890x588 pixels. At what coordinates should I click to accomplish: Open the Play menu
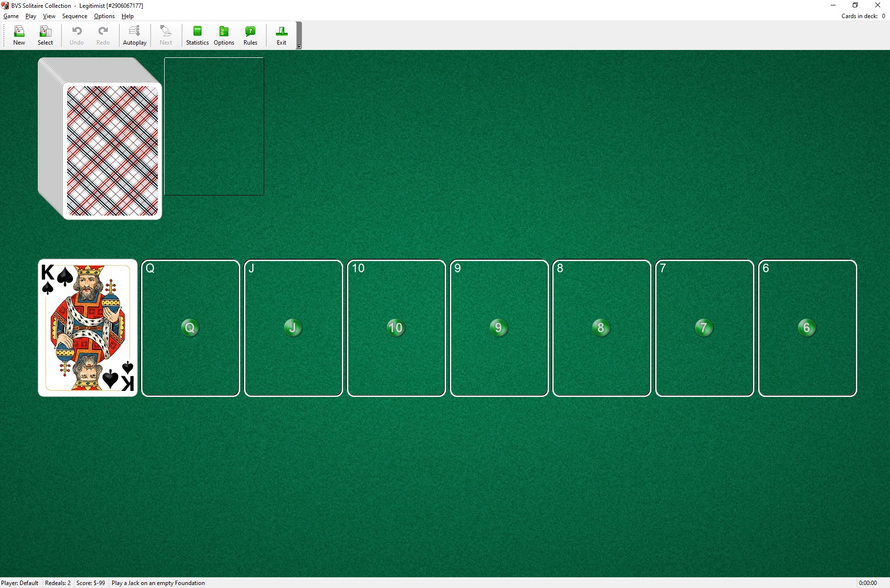pos(31,16)
